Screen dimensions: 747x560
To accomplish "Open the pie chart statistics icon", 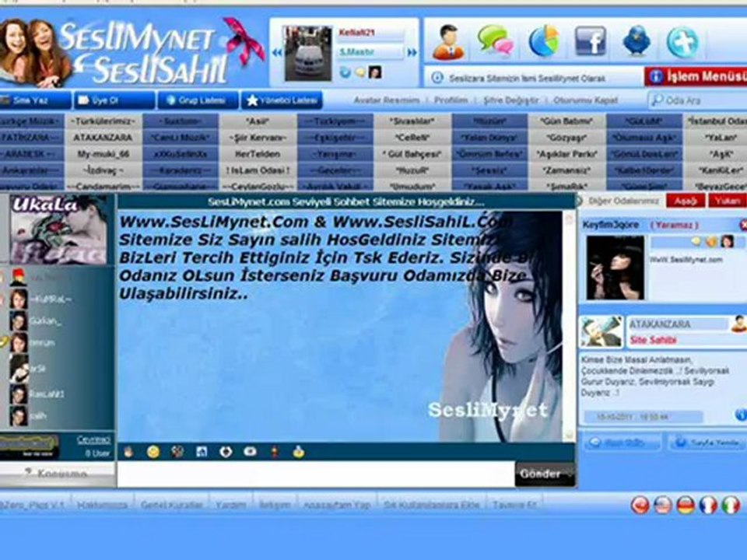I will point(544,41).
